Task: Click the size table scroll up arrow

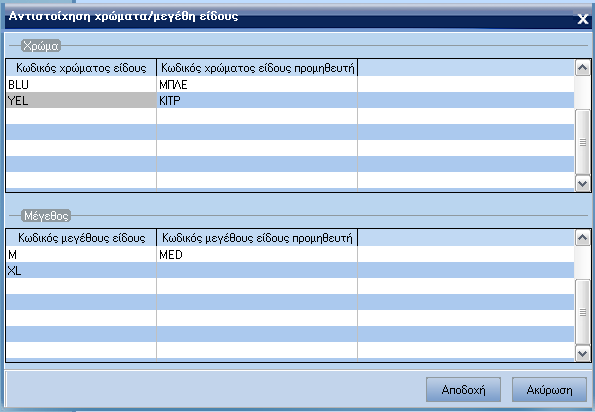Action: tap(582, 238)
